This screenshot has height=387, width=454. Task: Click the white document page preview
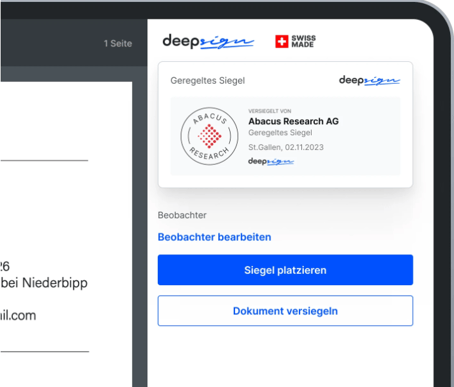point(66,234)
